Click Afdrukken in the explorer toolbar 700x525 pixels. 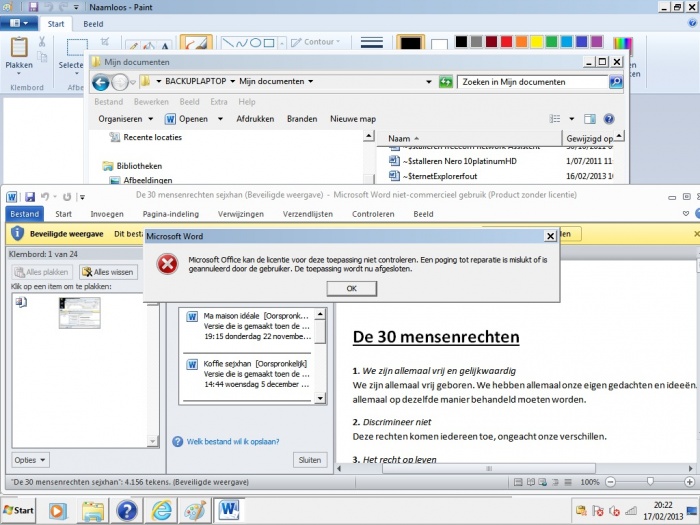click(255, 119)
